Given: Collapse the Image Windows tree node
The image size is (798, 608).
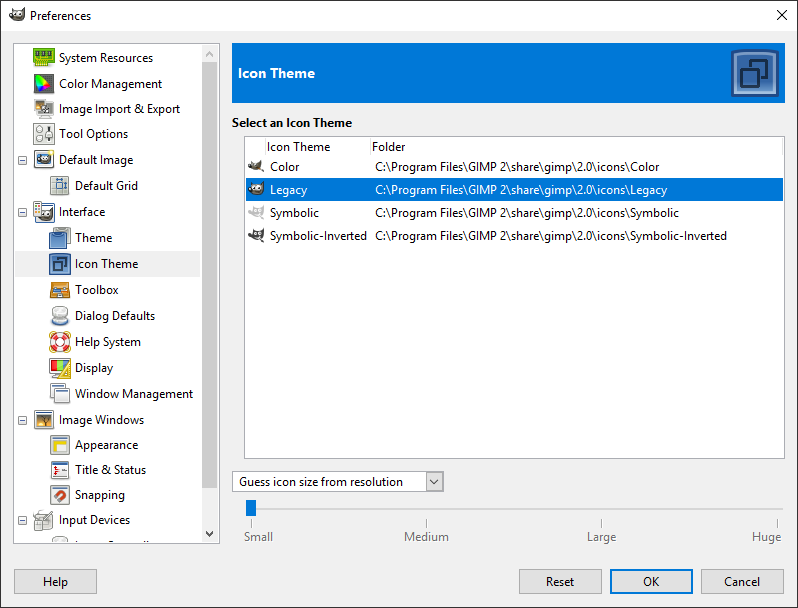Looking at the screenshot, I should point(22,420).
